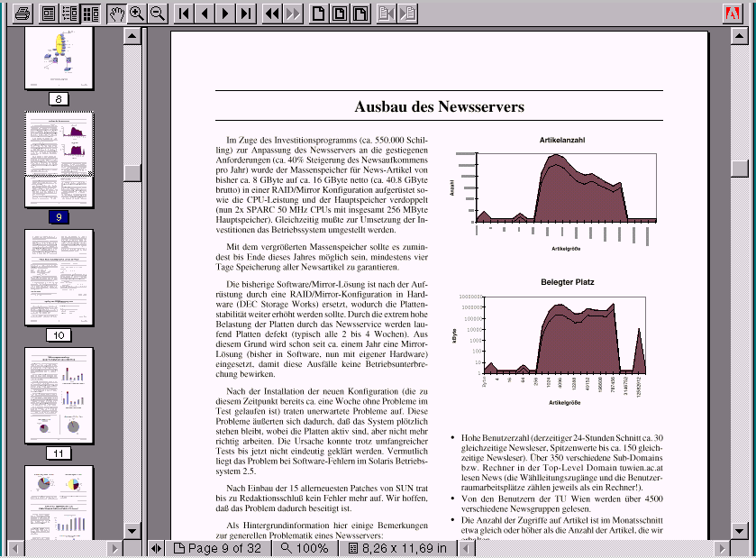Set zoom to Actual Size
The width and height of the screenshot is (756, 558).
pyautogui.click(x=319, y=14)
